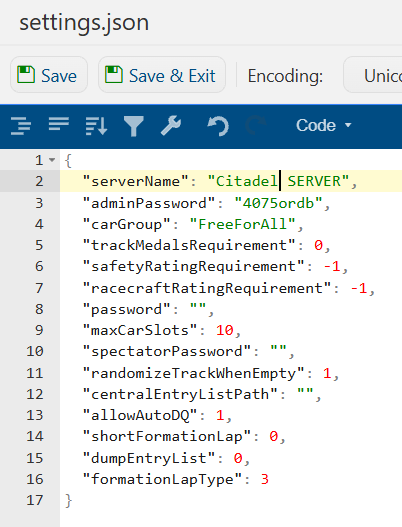402x527 pixels.
Task: Click line number 17 in gutter
Action: pyautogui.click(x=35, y=500)
